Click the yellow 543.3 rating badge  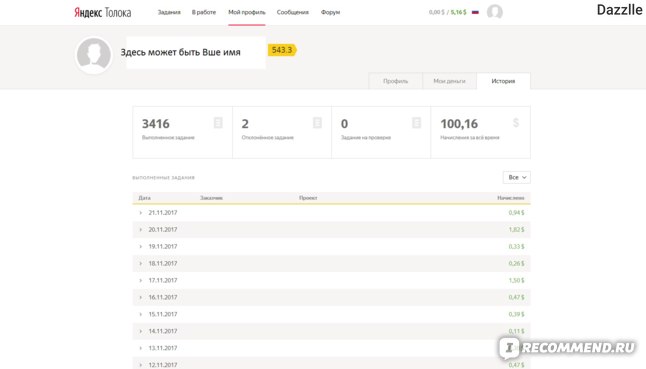point(282,50)
